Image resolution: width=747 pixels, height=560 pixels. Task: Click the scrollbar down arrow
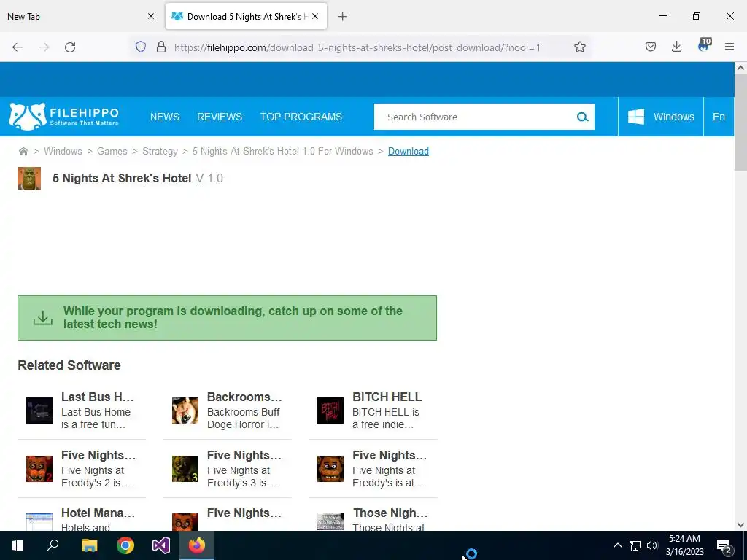tap(740, 525)
